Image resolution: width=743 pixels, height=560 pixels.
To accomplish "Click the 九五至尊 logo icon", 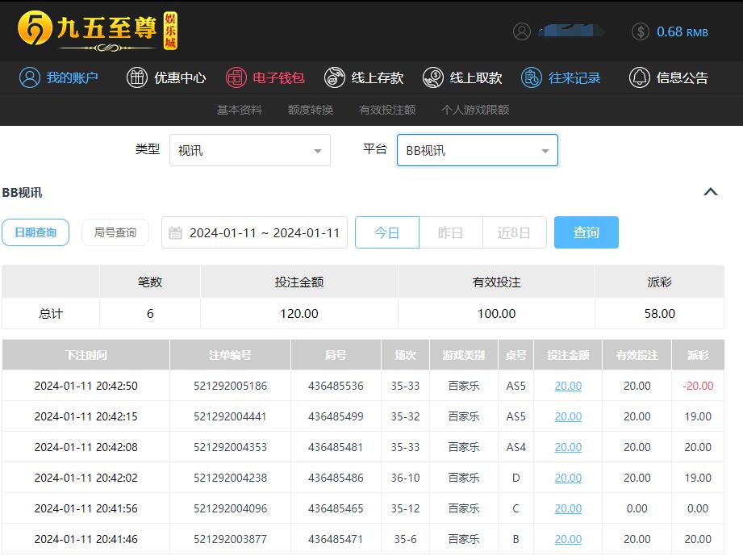I will [35, 31].
